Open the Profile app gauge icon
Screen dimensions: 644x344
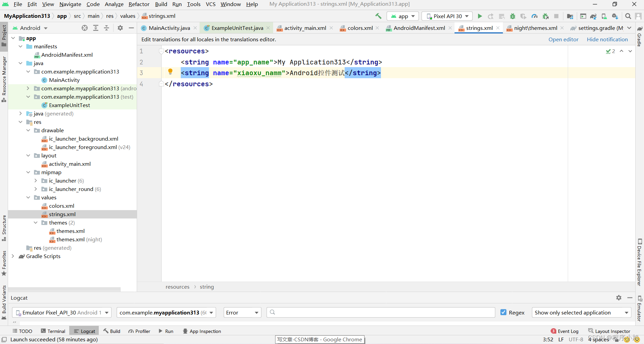534,16
